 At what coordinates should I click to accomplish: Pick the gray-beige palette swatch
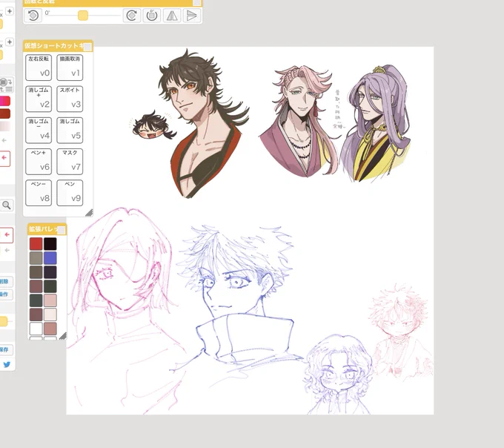coord(36,258)
